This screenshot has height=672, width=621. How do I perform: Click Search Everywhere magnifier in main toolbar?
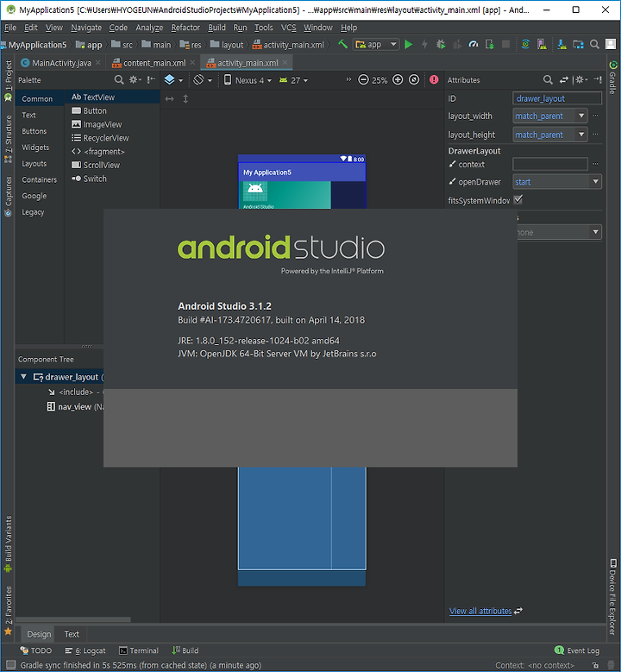click(x=594, y=44)
